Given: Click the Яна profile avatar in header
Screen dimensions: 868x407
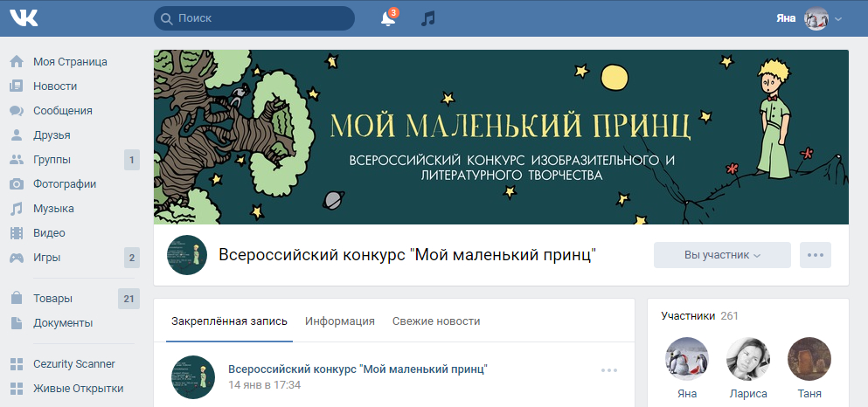Looking at the screenshot, I should pyautogui.click(x=816, y=18).
